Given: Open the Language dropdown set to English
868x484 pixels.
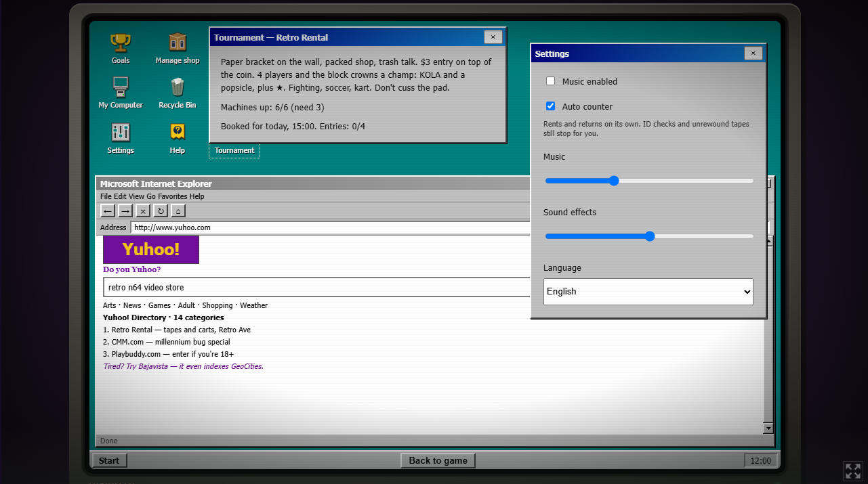Looking at the screenshot, I should click(x=648, y=291).
